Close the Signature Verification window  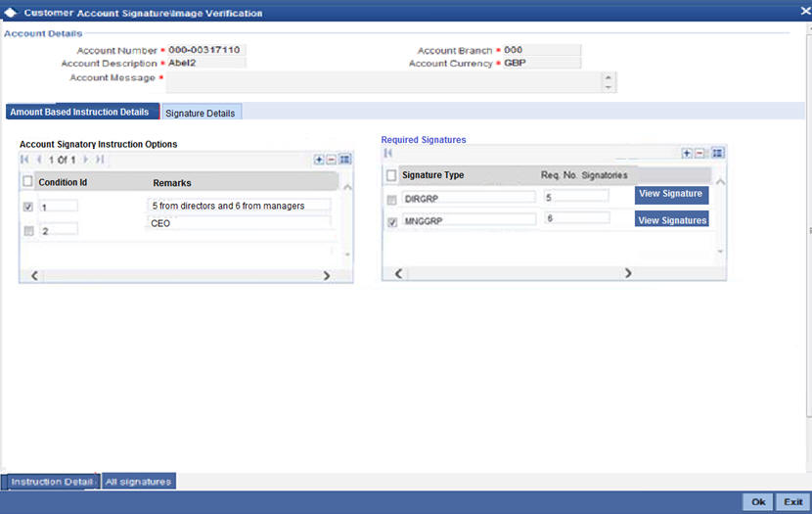tap(805, 11)
